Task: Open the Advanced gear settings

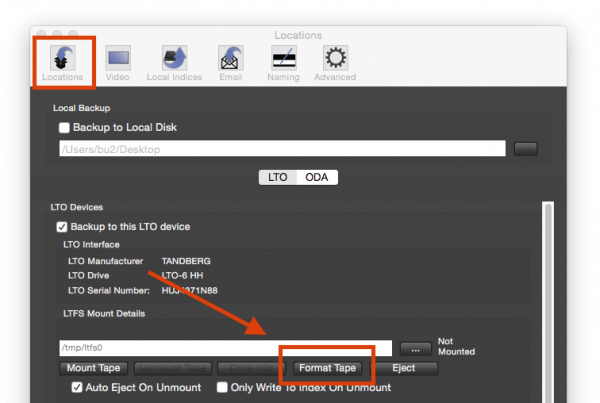Action: 334,60
